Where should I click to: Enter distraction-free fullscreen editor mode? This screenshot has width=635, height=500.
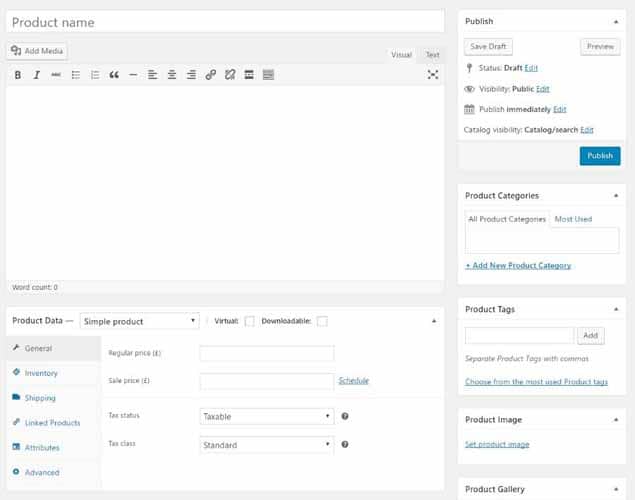pos(433,74)
